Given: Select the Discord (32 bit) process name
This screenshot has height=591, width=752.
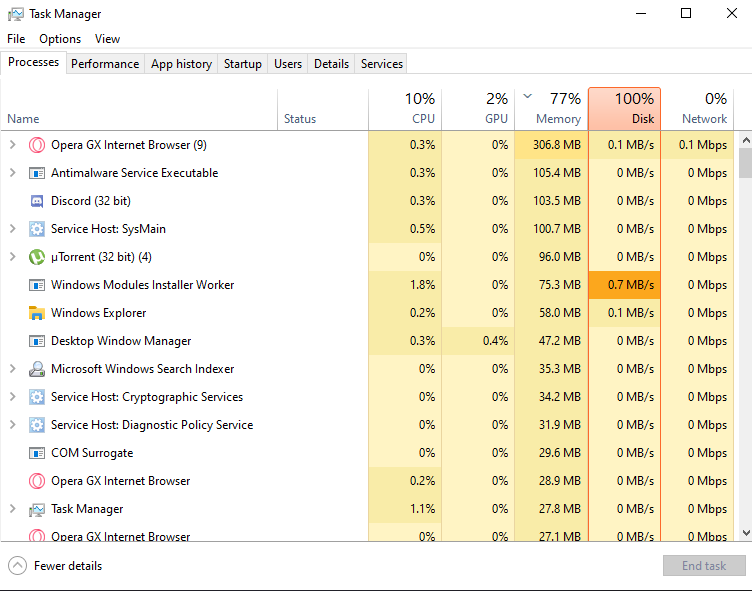Looking at the screenshot, I should 91,201.
